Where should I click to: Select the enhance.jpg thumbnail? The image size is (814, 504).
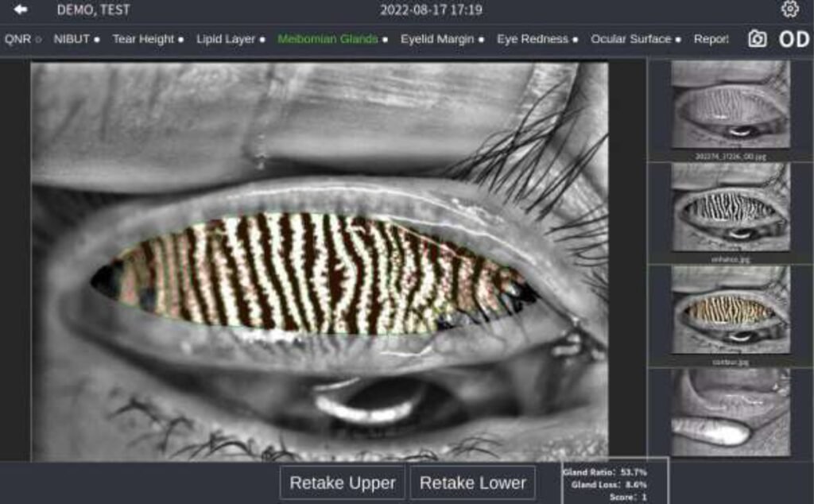[x=730, y=207]
